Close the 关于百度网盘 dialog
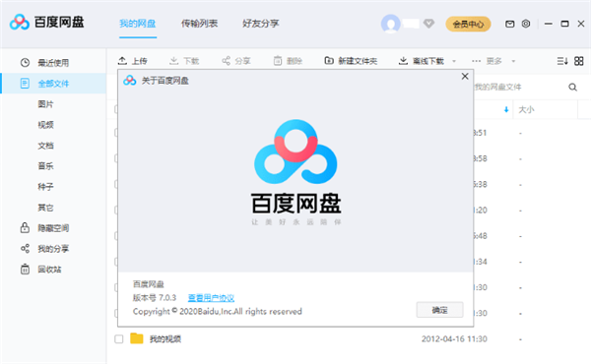 point(465,77)
